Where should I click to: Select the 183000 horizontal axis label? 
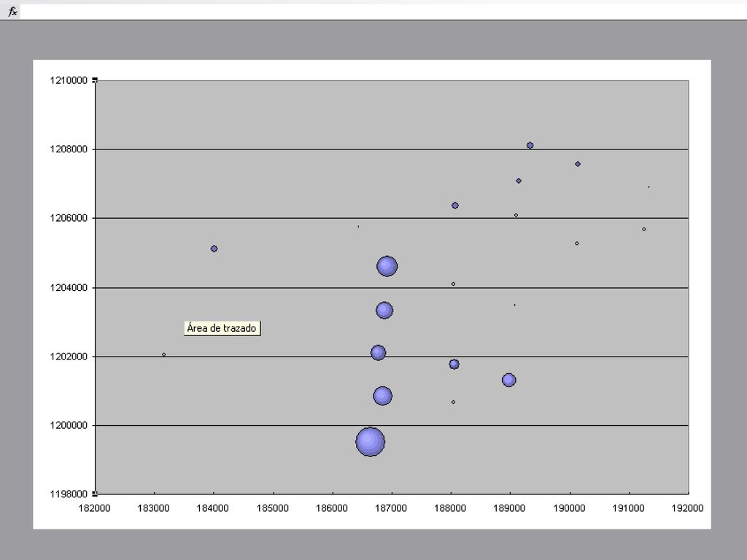(153, 508)
